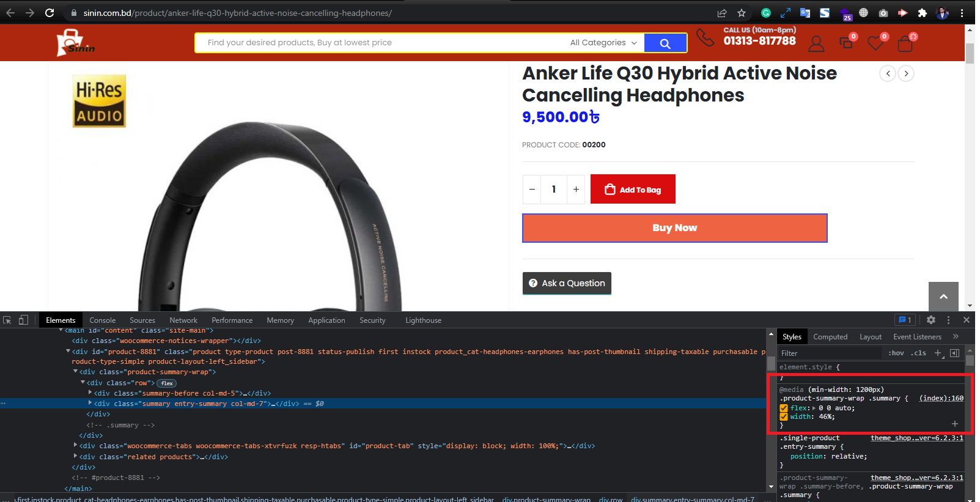This screenshot has height=502, width=980.
Task: Open the camera screenshot extension
Action: pos(883,13)
